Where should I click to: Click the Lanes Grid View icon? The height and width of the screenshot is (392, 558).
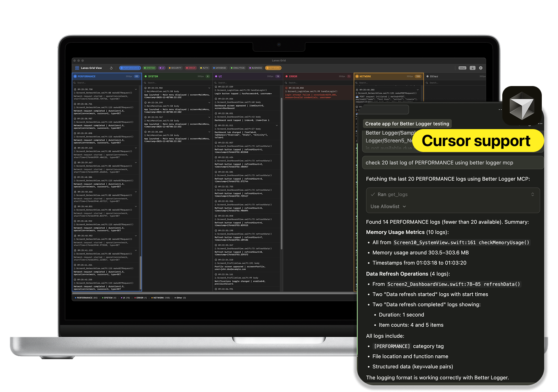[x=77, y=68]
